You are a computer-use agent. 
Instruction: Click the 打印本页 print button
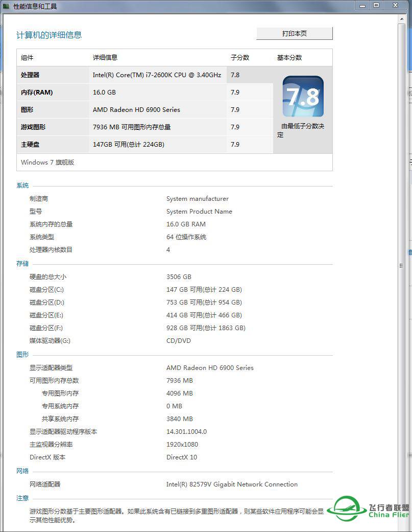tap(295, 34)
